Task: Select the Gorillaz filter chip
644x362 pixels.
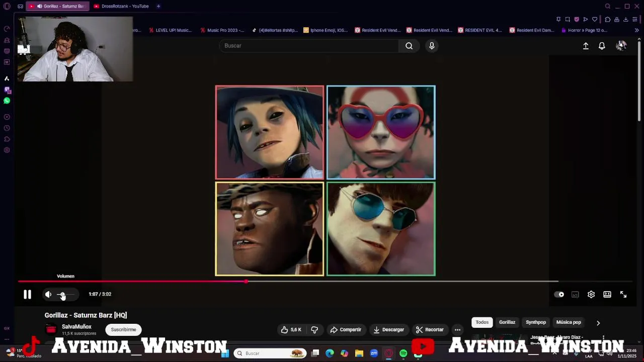Action: click(x=507, y=322)
